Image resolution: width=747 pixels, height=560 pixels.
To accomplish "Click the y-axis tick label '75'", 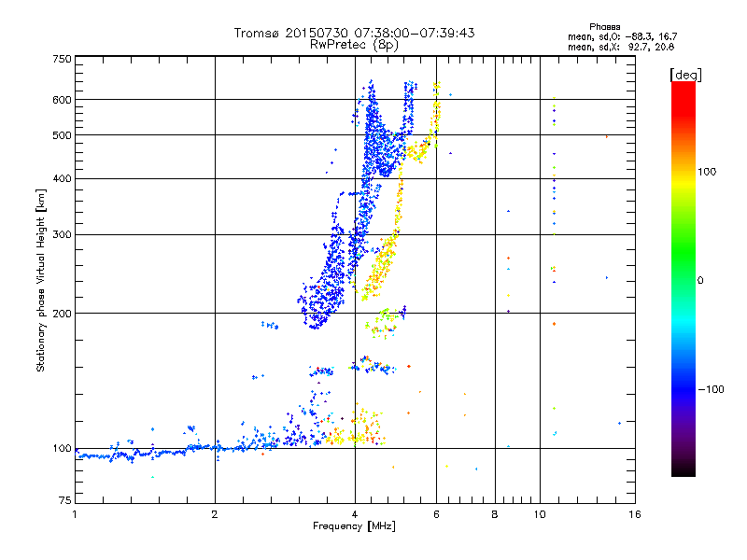I will tap(65, 500).
